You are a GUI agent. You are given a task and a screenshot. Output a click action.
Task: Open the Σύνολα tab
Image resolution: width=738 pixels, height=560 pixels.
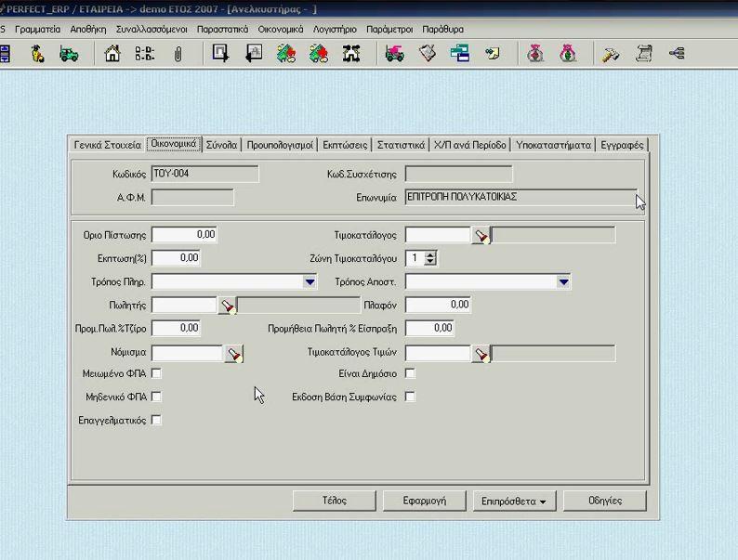[x=222, y=145]
